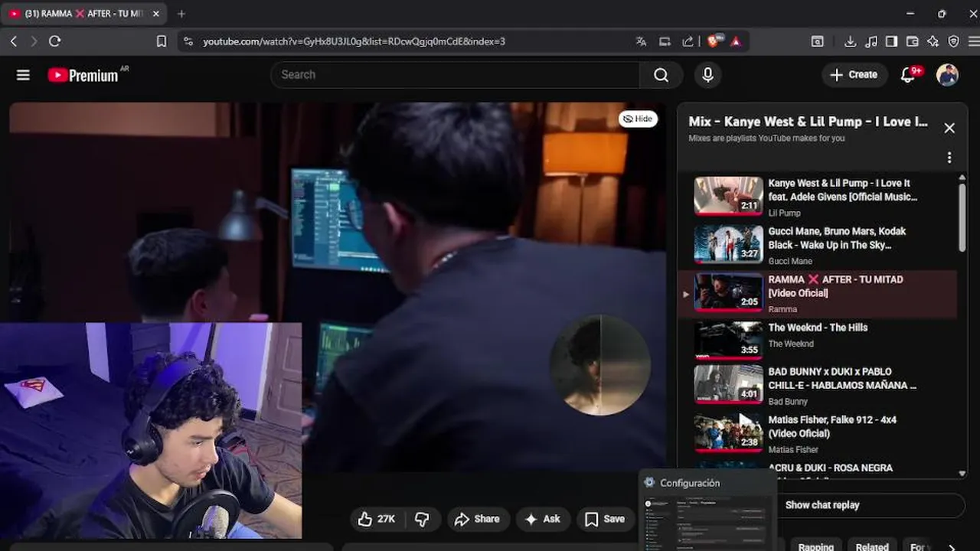Image resolution: width=980 pixels, height=551 pixels.
Task: Click the picture-in-picture icon in address bar
Action: 665,41
